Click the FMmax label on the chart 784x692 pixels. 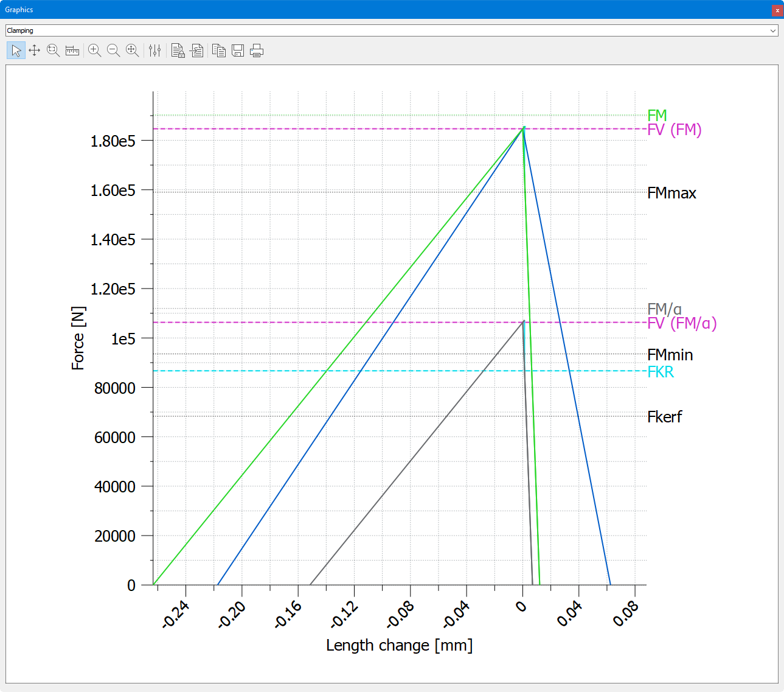click(671, 193)
